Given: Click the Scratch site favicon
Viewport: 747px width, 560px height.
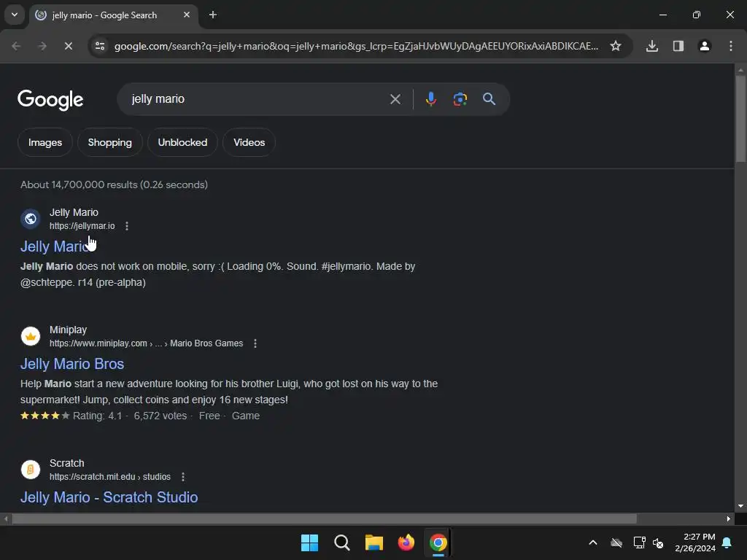Looking at the screenshot, I should point(31,470).
